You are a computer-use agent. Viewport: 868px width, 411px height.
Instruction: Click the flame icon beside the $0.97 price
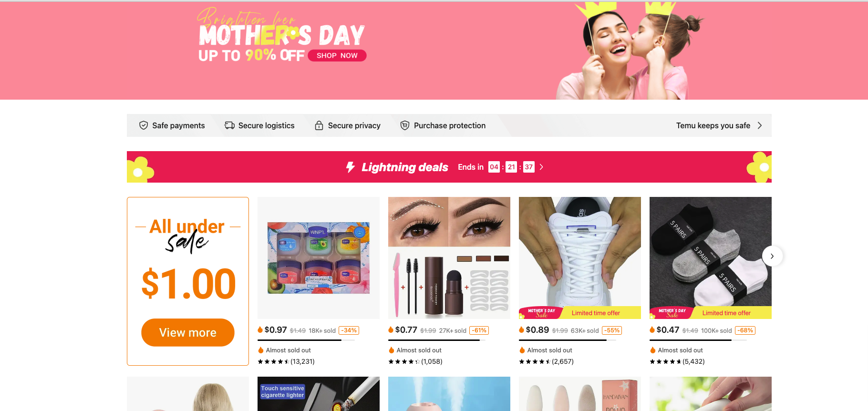point(260,329)
